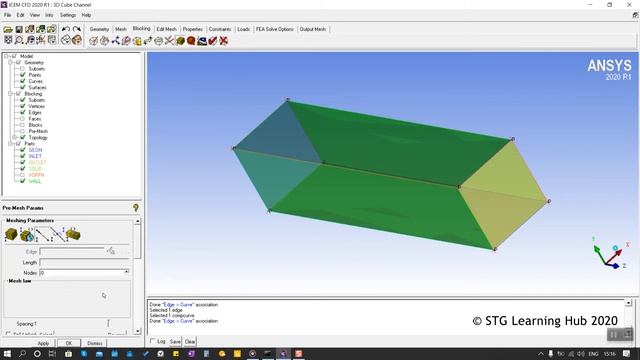Click the Split Block icon
The image size is (640, 360).
coord(104,41)
